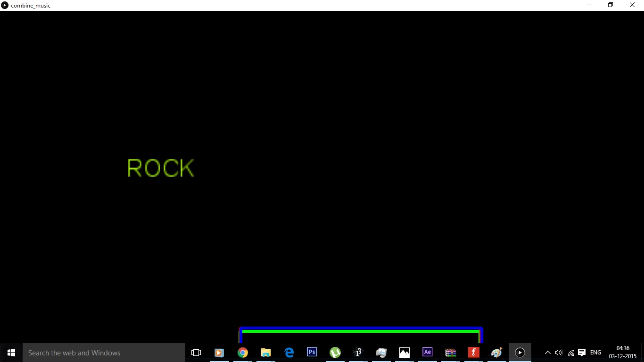
Task: Open uTorrent from the taskbar
Action: point(335,353)
